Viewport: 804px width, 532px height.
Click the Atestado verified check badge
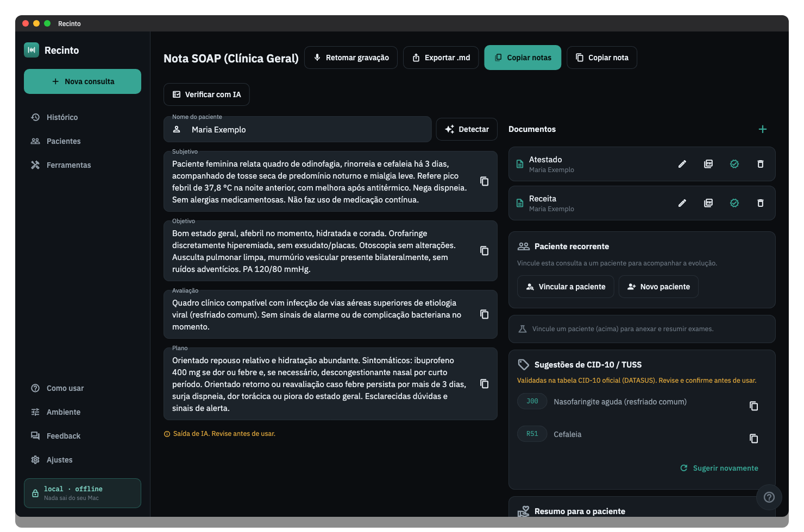[734, 164]
